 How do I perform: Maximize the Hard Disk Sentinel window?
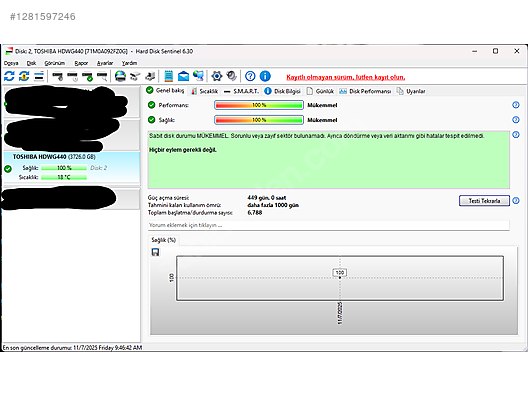pyautogui.click(x=495, y=51)
